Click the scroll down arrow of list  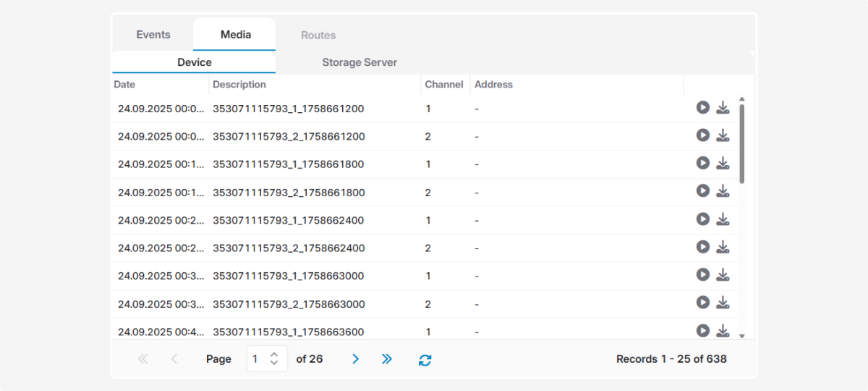(x=741, y=336)
